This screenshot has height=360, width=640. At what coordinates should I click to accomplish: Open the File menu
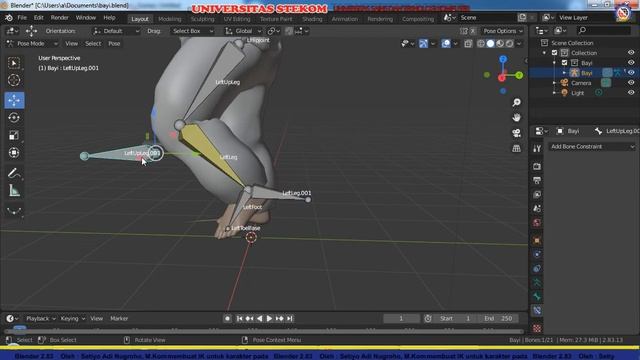click(x=22, y=18)
